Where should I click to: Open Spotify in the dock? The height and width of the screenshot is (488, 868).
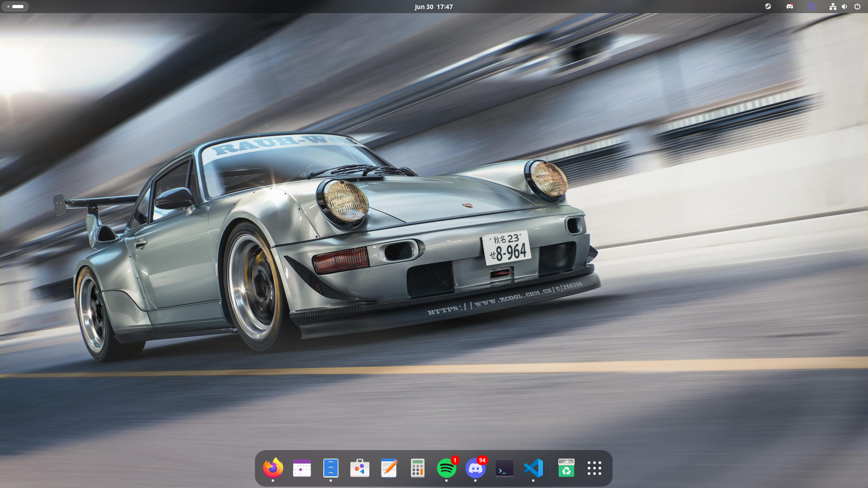tap(447, 468)
